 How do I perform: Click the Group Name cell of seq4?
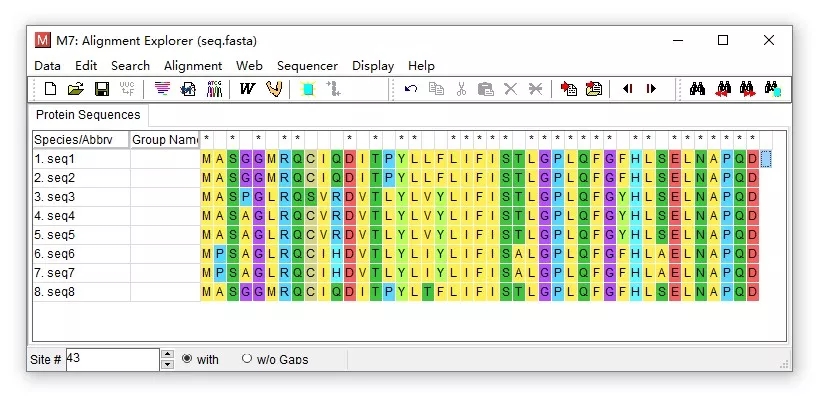(165, 216)
